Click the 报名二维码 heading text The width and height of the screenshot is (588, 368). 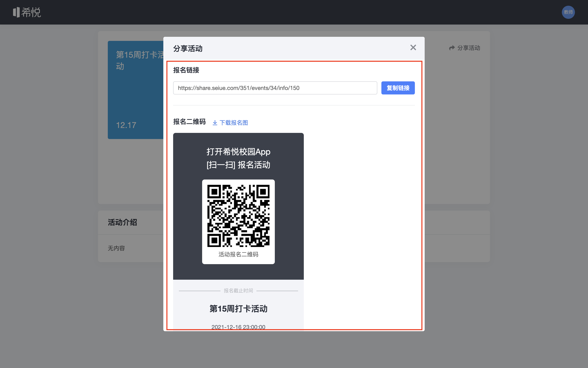(x=189, y=122)
